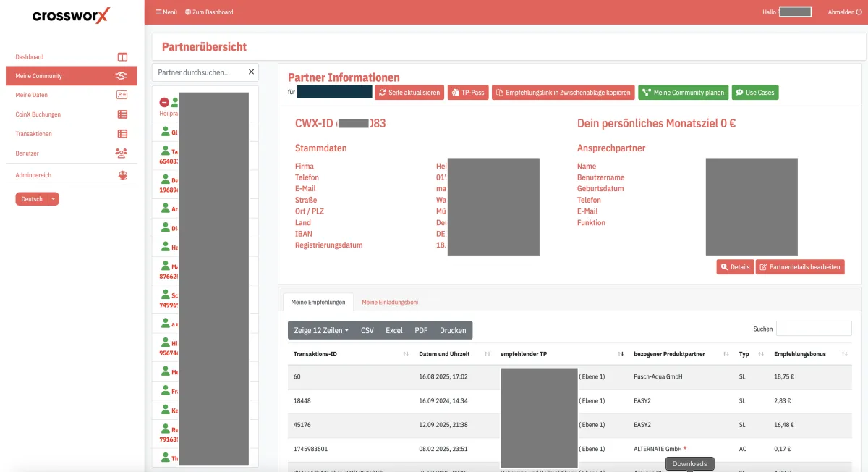Screen dimensions: 868x472
Task: Export table using the CSV button
Action: pyautogui.click(x=367, y=330)
